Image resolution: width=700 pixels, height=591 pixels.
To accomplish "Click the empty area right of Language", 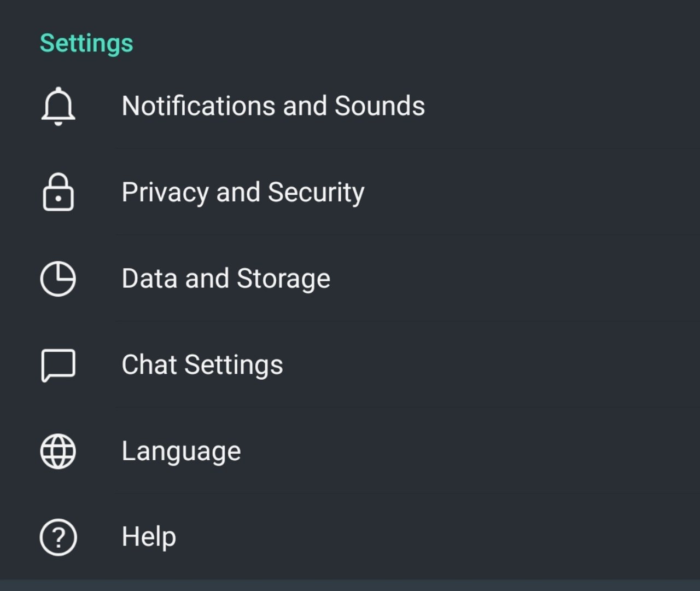I will click(470, 451).
